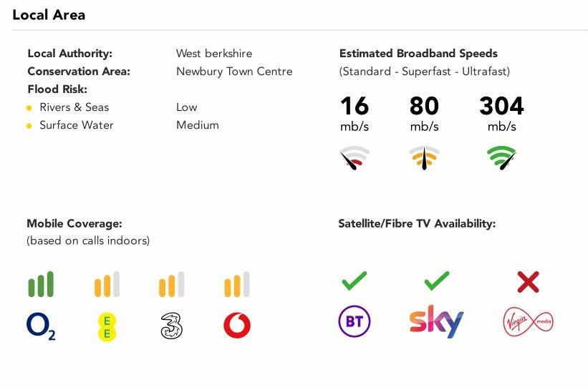Click the red standard speed gauge icon
The width and height of the screenshot is (588, 390).
pyautogui.click(x=355, y=157)
